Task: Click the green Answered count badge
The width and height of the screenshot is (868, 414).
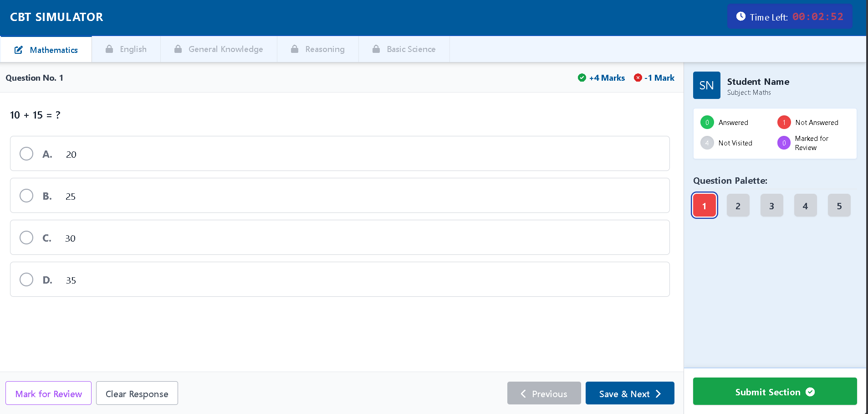Action: [x=707, y=122]
